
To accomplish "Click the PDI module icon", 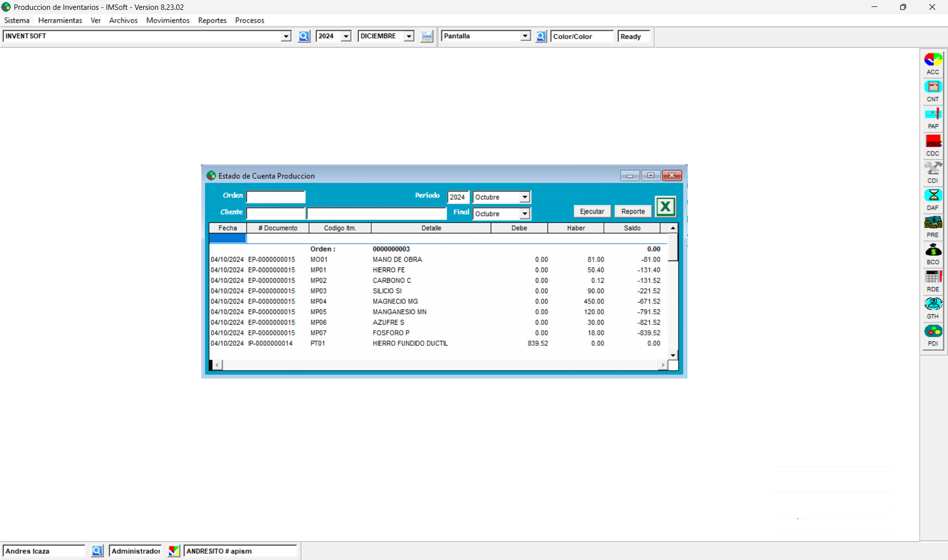I will (933, 332).
